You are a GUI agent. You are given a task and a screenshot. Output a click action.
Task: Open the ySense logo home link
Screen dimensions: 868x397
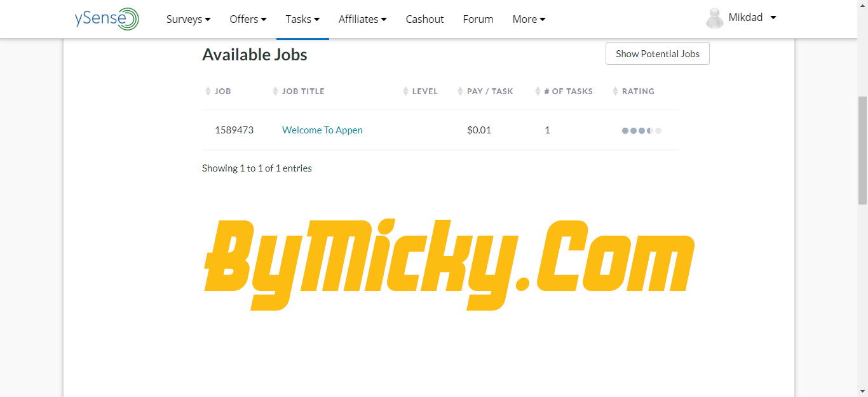click(x=106, y=19)
